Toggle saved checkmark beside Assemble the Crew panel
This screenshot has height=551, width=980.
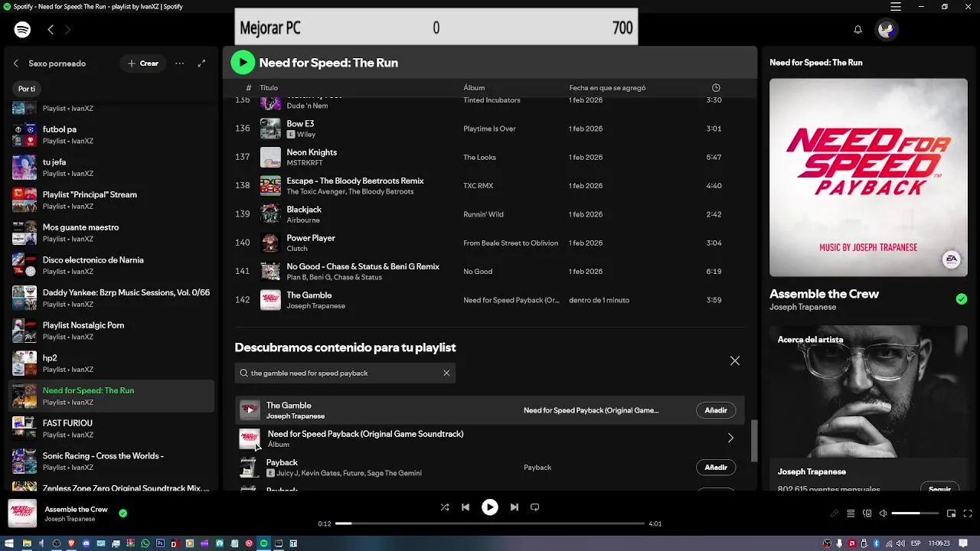point(962,299)
